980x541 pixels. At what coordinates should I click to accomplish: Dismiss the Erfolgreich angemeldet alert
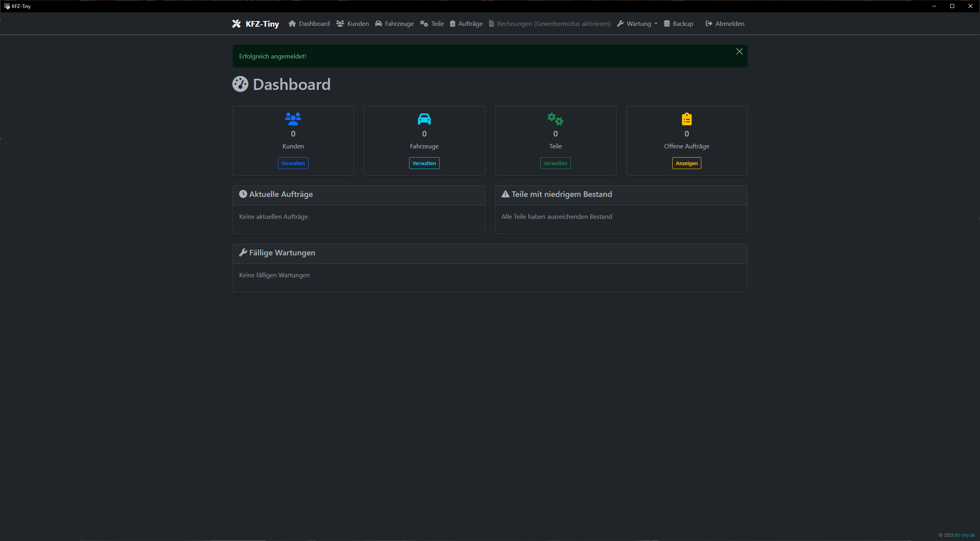point(739,52)
